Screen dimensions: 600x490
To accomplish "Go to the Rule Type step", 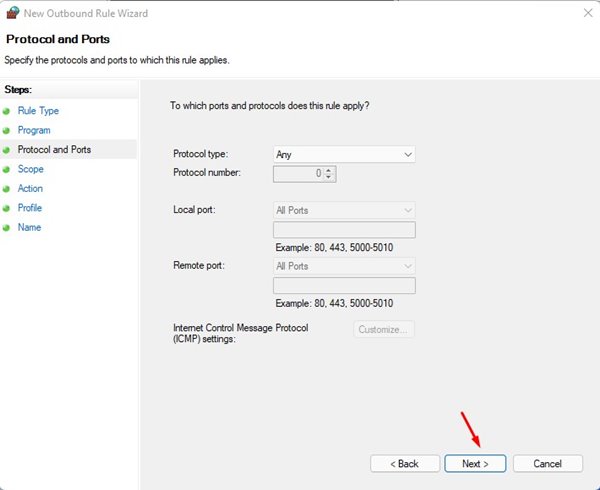I will (38, 111).
